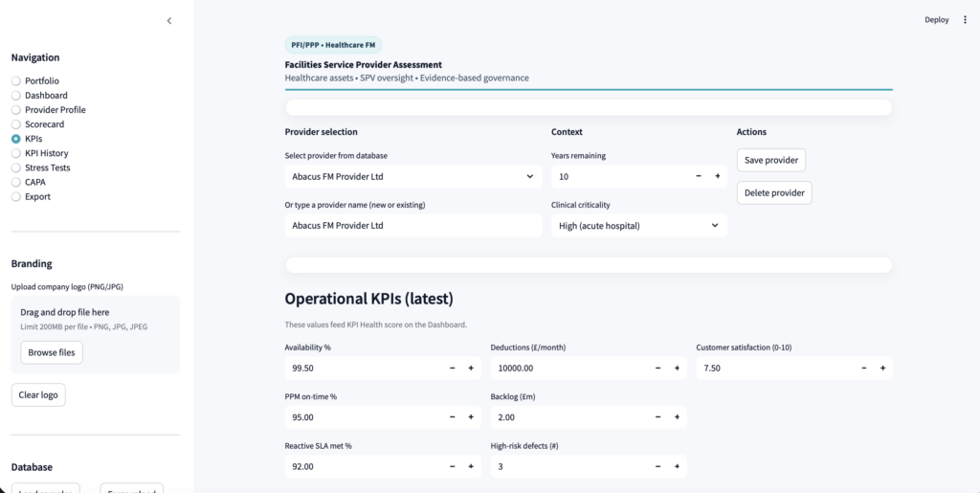Image resolution: width=980 pixels, height=493 pixels.
Task: Decrease PPM on-time % with minus icon
Action: (x=452, y=416)
